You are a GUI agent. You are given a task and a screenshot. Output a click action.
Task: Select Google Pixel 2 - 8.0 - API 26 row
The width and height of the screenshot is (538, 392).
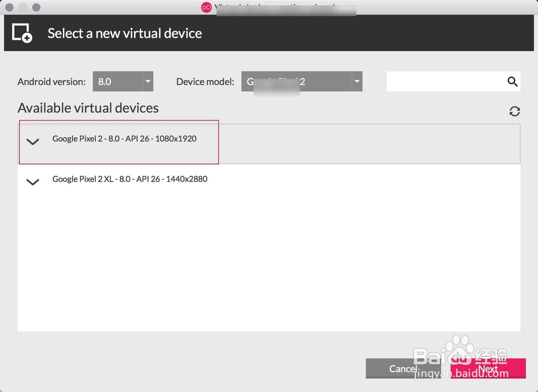[269, 144]
